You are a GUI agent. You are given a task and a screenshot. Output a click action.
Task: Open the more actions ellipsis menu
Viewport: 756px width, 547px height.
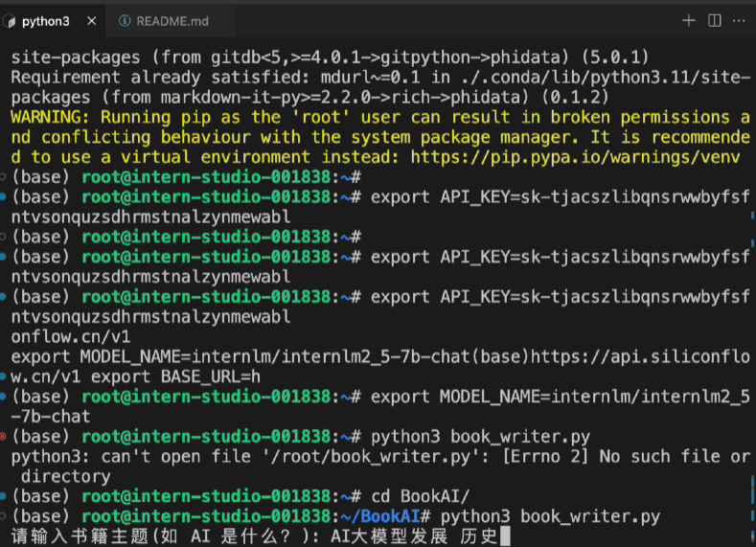point(739,21)
